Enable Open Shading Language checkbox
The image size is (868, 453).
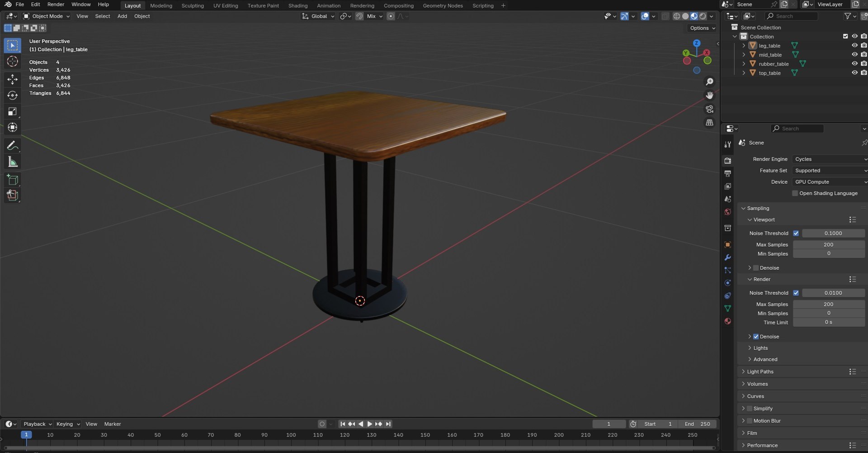(795, 194)
